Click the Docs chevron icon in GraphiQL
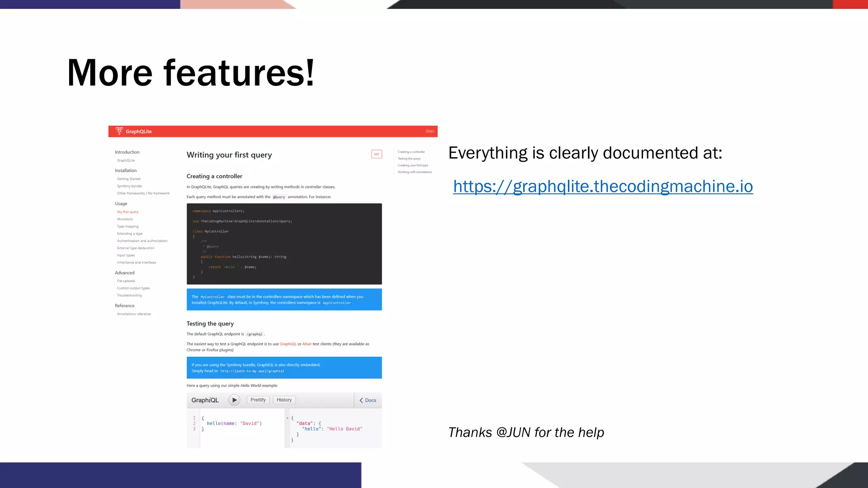This screenshot has height=488, width=868. (361, 400)
